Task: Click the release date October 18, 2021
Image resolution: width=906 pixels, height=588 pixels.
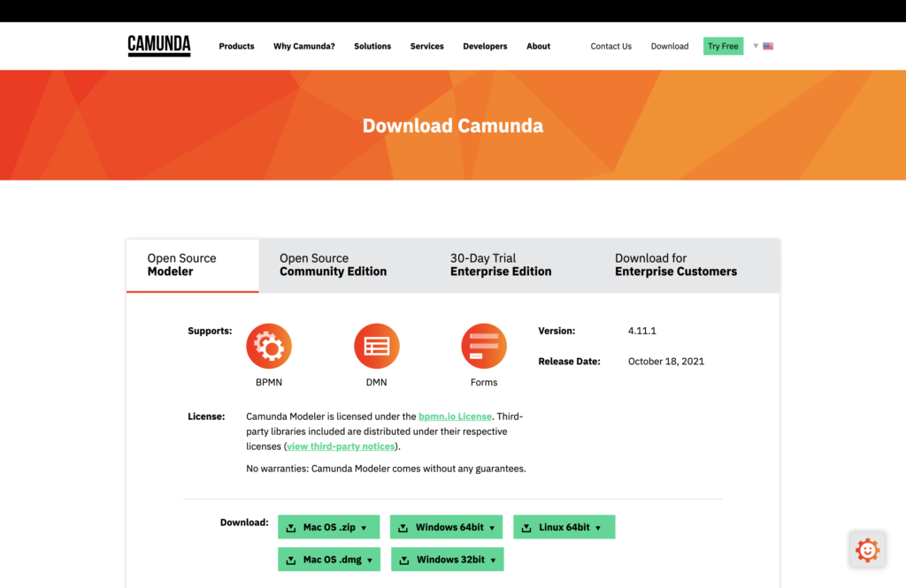Action: [x=665, y=362]
